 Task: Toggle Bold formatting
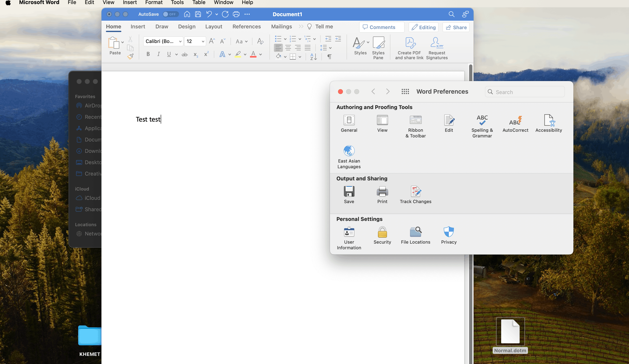tap(148, 54)
